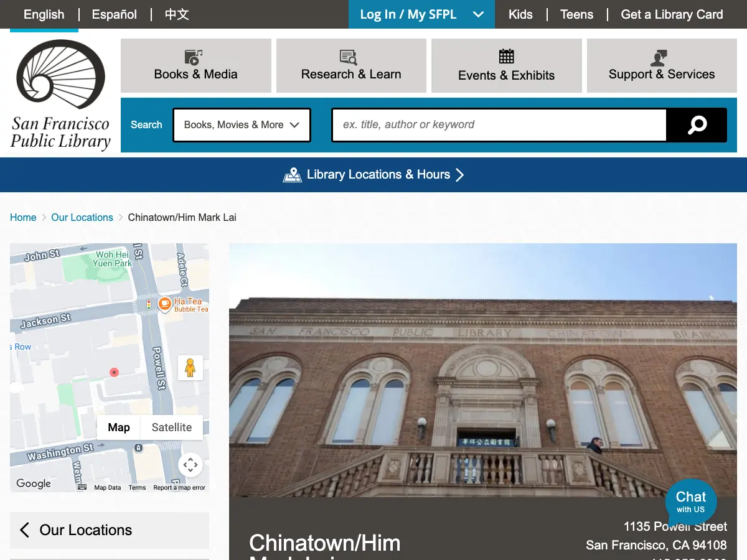
Task: Click the Map Data button
Action: (108, 488)
